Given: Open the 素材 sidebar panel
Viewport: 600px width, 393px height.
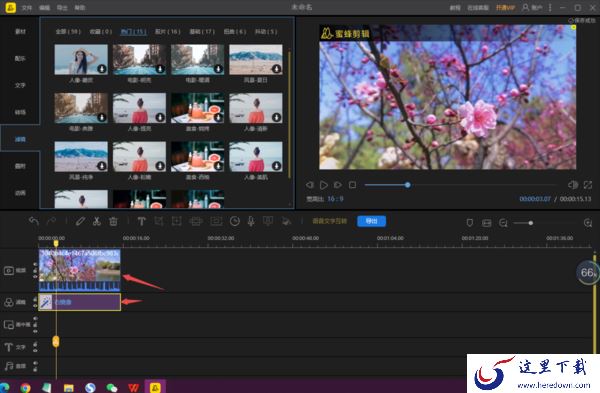Looking at the screenshot, I should pyautogui.click(x=20, y=31).
